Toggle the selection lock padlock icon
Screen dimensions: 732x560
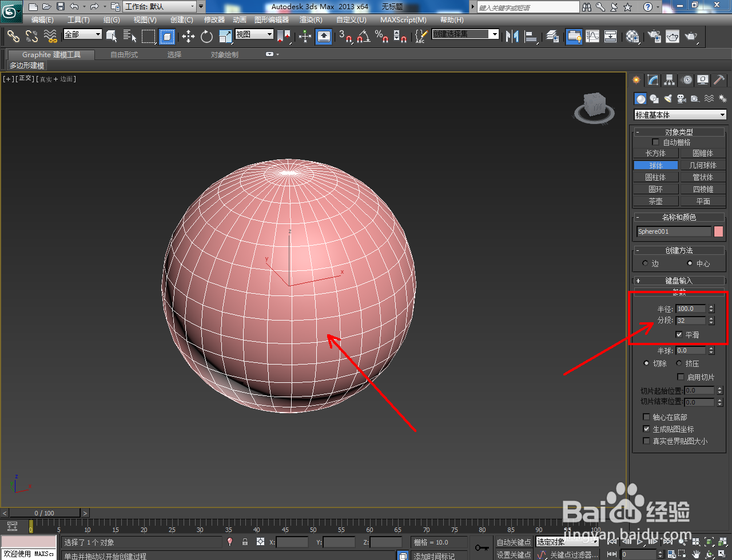click(245, 542)
